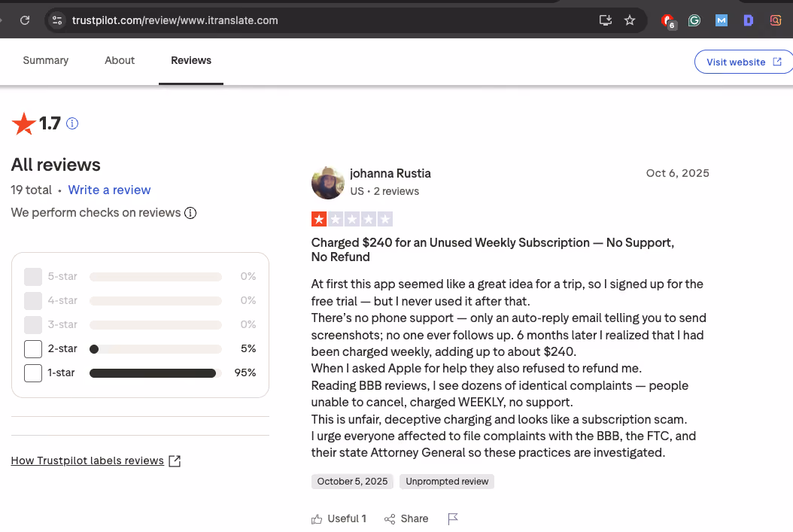
Task: Open the purple D extension icon
Action: [x=749, y=20]
